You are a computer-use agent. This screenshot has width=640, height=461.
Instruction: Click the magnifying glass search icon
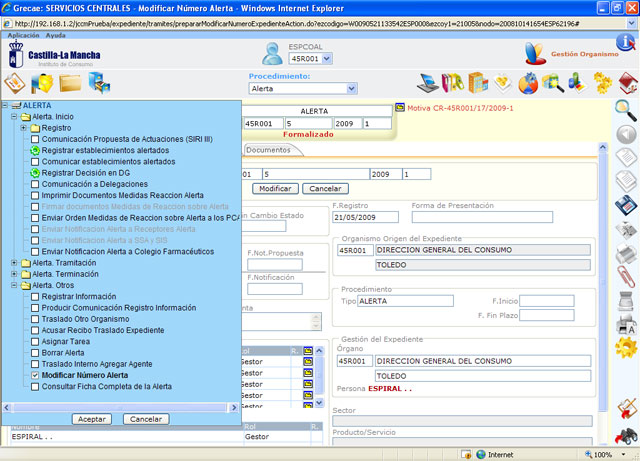pyautogui.click(x=626, y=111)
